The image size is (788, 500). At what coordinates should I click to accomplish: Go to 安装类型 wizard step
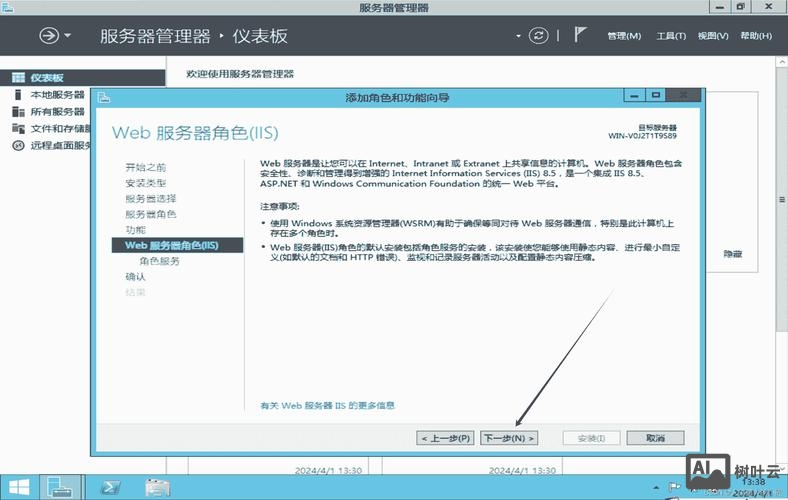(x=145, y=183)
